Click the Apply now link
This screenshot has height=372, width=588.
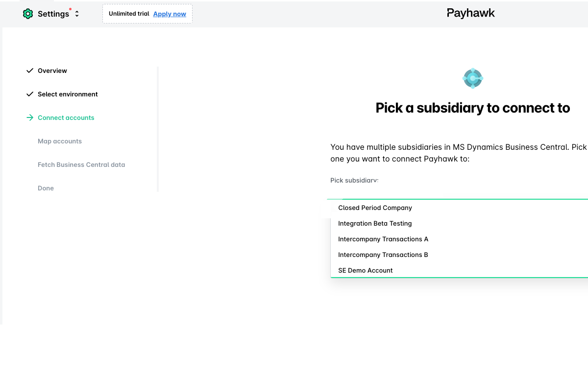pos(170,14)
